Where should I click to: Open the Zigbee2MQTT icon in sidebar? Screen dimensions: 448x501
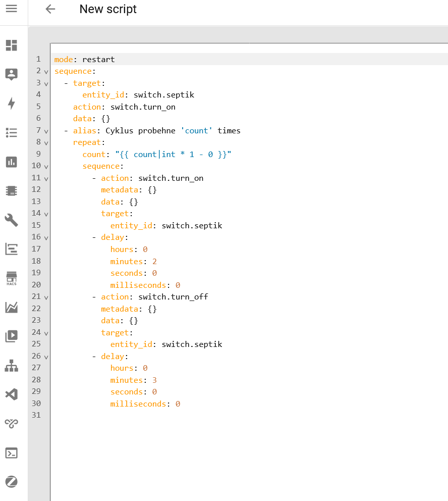(11, 482)
